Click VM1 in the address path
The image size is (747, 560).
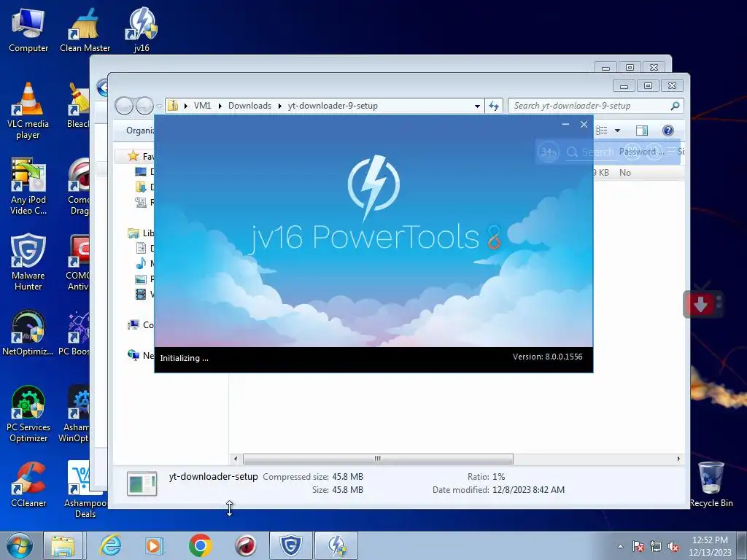203,106
